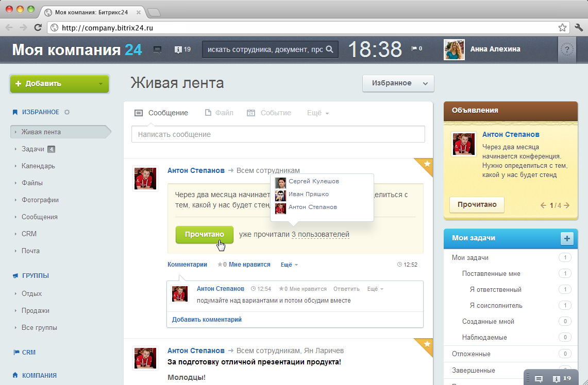Image resolution: width=588 pixels, height=385 pixels.
Task: Select Событие tab in composer
Action: tap(269, 113)
